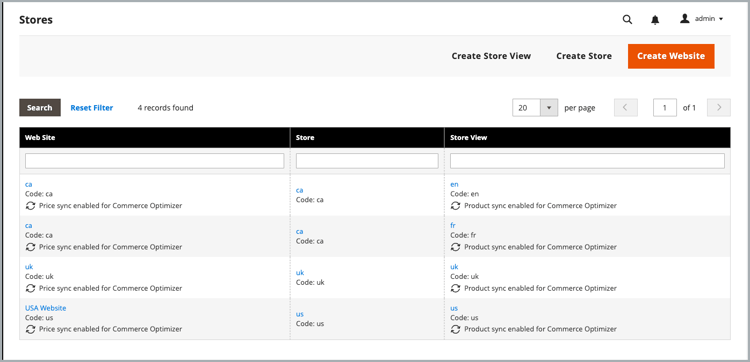The width and height of the screenshot is (750, 362).
Task: Click the Web Site filter input
Action: [x=154, y=161]
